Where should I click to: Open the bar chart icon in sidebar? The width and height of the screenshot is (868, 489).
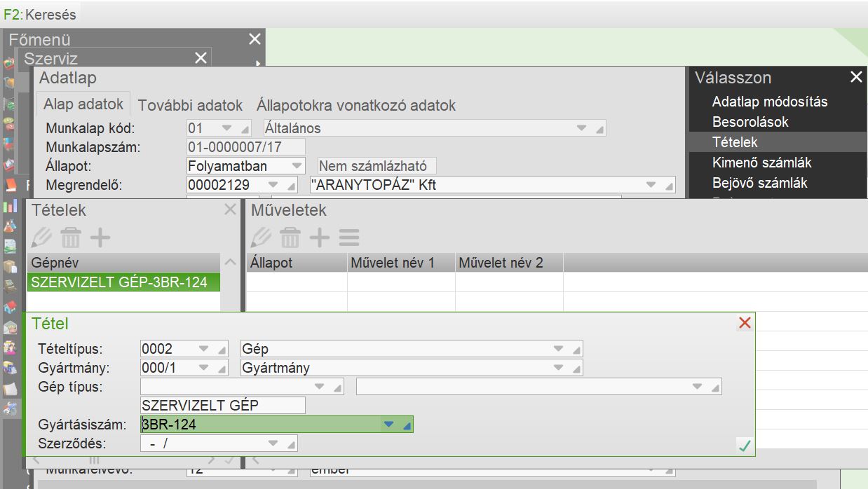coord(10,206)
